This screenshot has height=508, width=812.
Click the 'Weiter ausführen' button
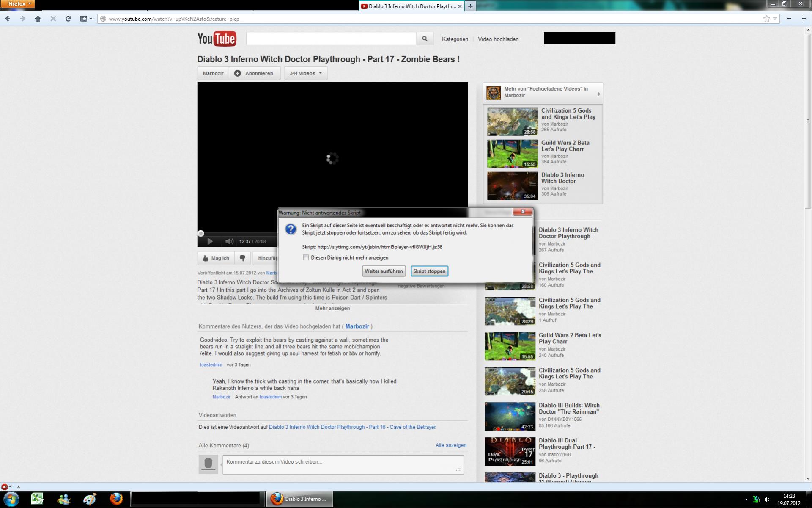point(384,271)
